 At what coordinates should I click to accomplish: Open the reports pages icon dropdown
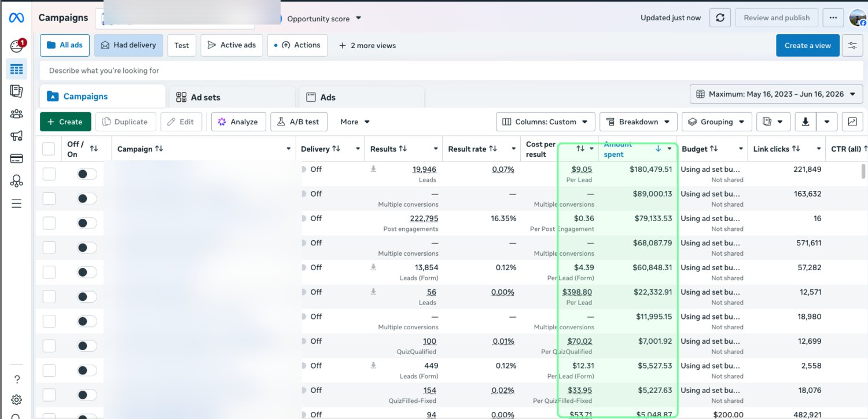[773, 122]
